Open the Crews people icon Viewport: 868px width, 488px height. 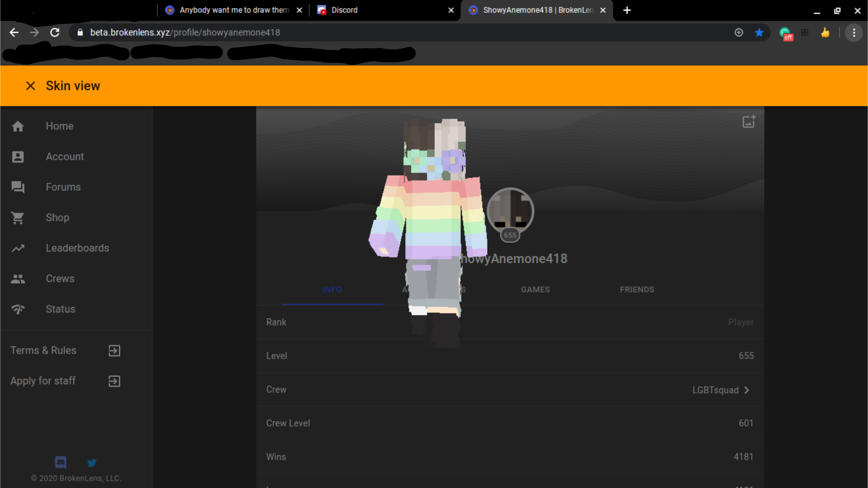click(18, 279)
